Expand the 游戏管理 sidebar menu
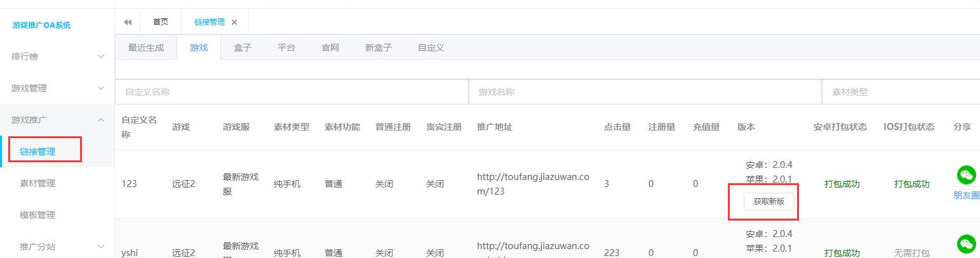Screen dimensions: 980x258 click(x=57, y=88)
